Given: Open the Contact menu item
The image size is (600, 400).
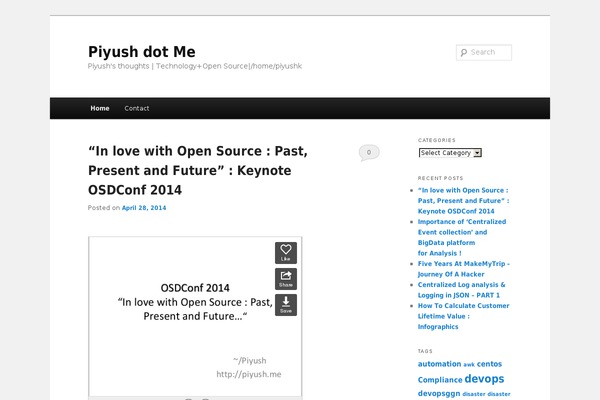Looking at the screenshot, I should [x=137, y=108].
